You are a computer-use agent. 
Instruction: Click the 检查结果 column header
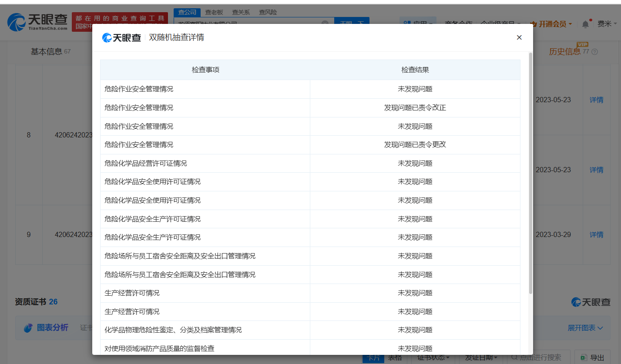tap(415, 70)
